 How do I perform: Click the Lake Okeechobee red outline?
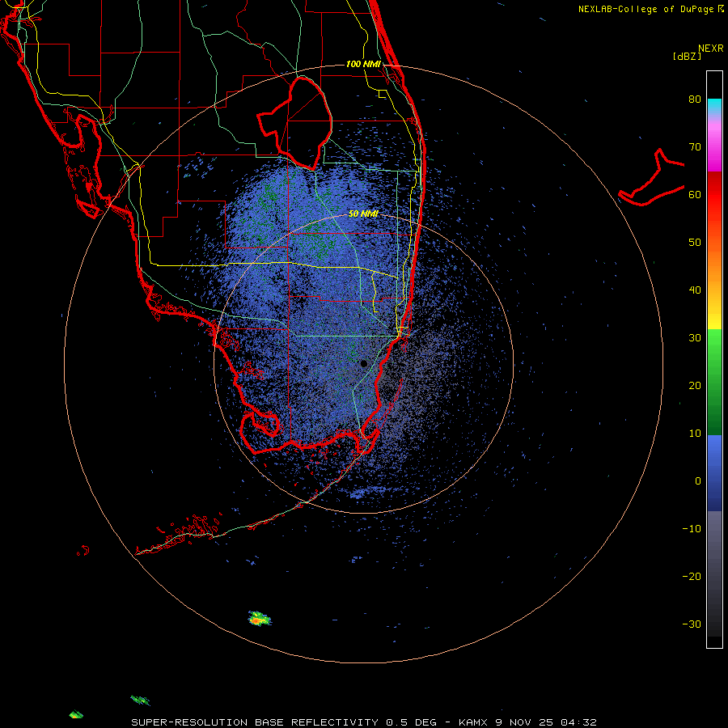pyautogui.click(x=294, y=123)
